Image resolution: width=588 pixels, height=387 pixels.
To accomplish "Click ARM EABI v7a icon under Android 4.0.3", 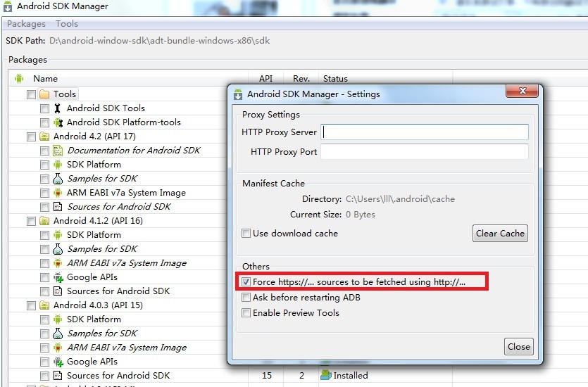I will point(57,348).
